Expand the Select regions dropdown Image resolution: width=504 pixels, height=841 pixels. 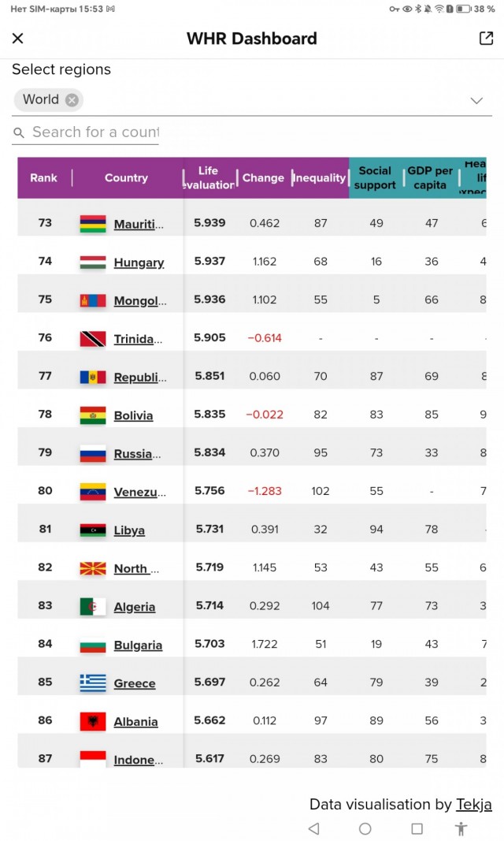tap(476, 101)
